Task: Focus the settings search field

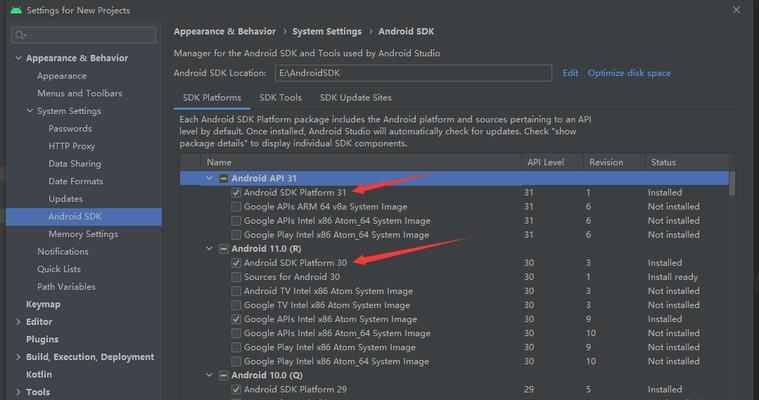Action: [83, 35]
